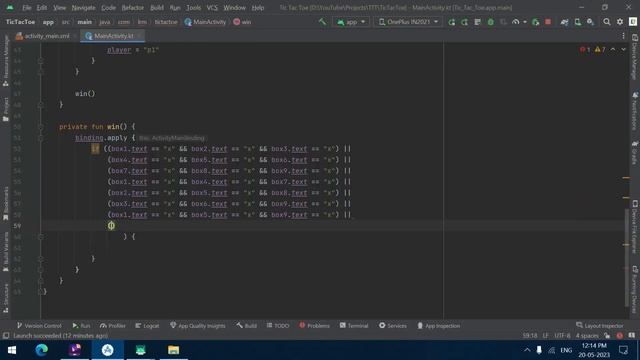Click the editor vertical scrollbar
This screenshot has height=360, width=640.
627,257
